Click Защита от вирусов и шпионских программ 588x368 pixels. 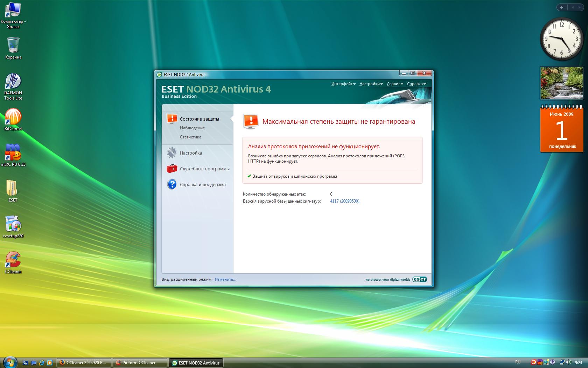(x=295, y=176)
